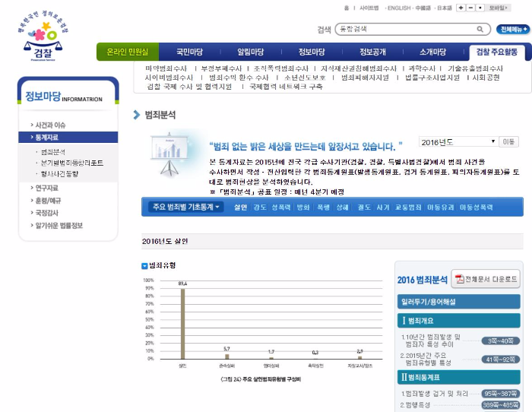Viewport: 532px width, 412px height.
Task: Open the 전체메뉴 button
Action: coord(513,29)
